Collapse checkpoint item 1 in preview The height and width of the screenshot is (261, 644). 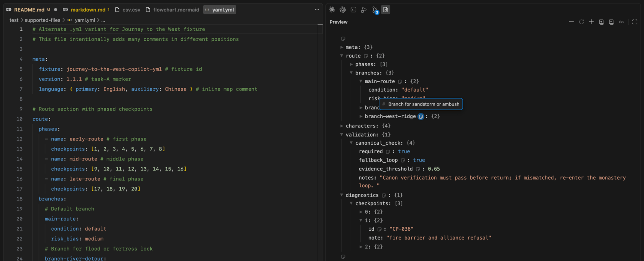[x=361, y=220]
